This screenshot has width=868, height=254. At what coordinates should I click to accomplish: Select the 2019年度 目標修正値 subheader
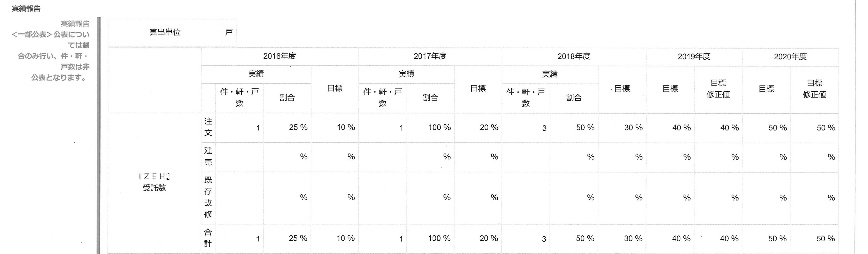(x=718, y=89)
